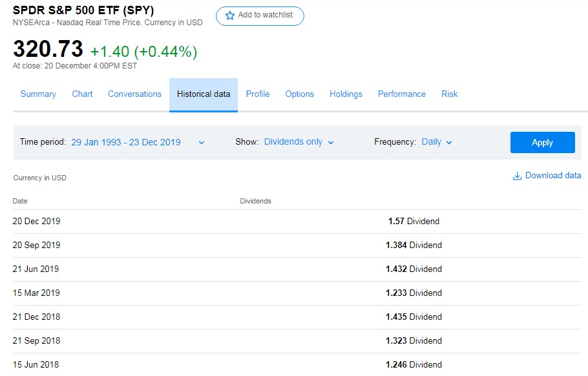Click the At close 20 December timestamp

click(74, 66)
